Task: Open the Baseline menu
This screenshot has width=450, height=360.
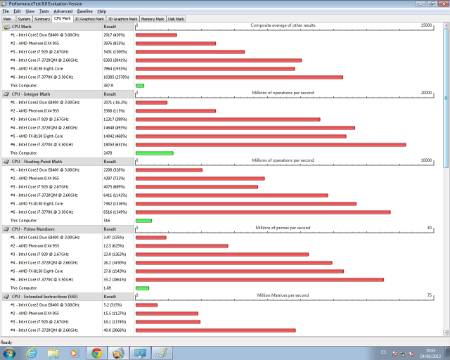Action: [85, 11]
